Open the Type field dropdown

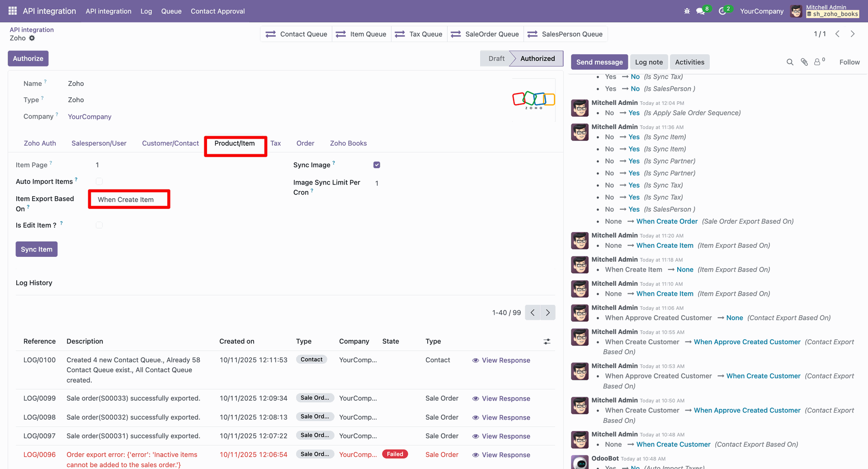[76, 100]
